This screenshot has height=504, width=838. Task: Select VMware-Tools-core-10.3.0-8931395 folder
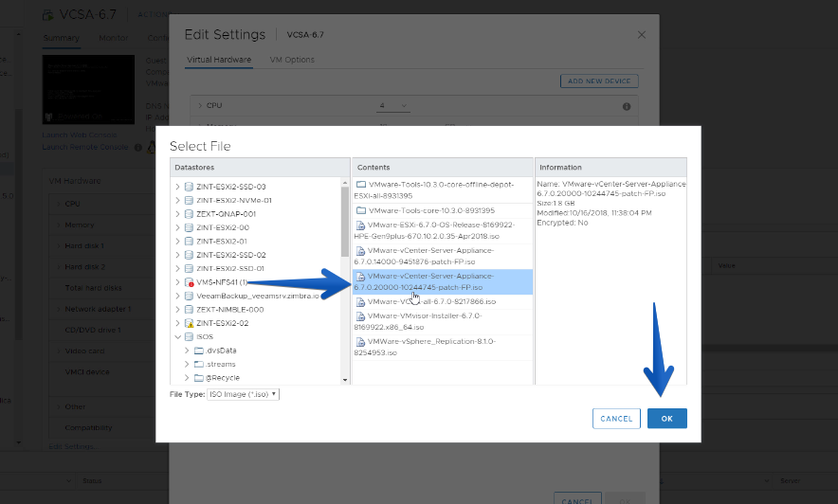[x=442, y=211]
